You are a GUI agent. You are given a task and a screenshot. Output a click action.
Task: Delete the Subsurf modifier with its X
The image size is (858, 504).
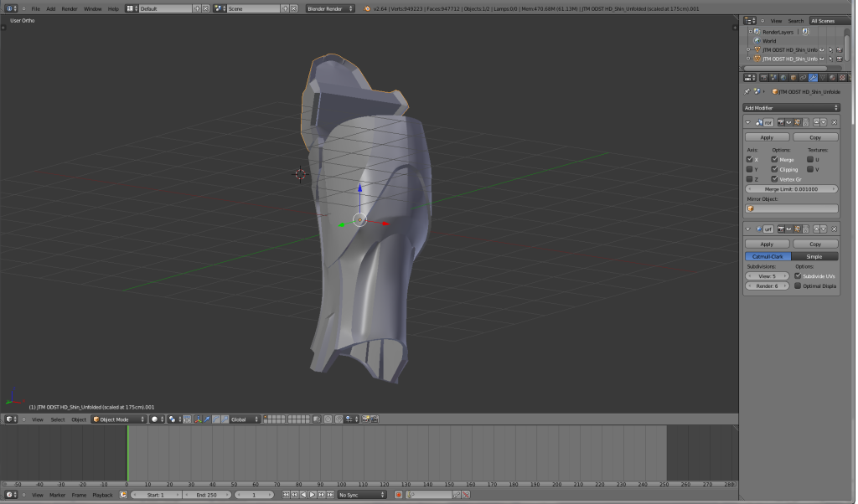coord(834,229)
